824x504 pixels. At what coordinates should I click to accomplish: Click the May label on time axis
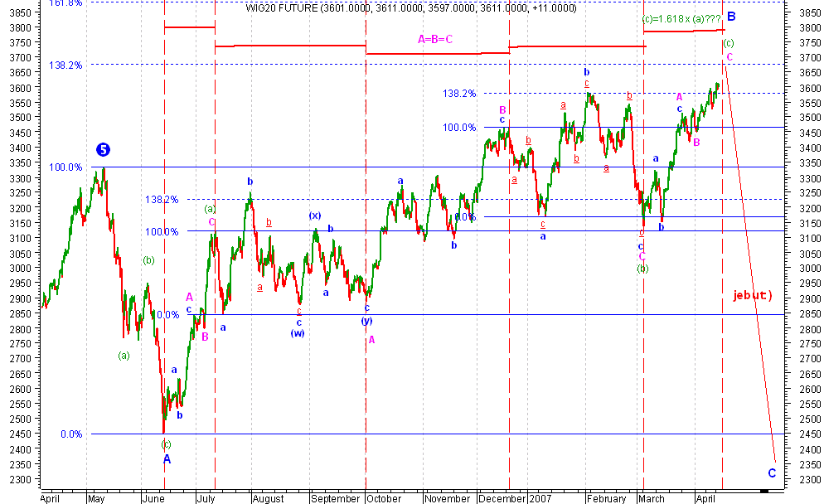pyautogui.click(x=96, y=498)
